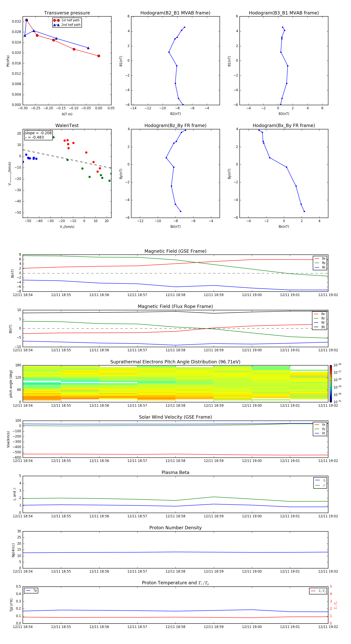Select the Bz entry in GSE field legend

320,267
